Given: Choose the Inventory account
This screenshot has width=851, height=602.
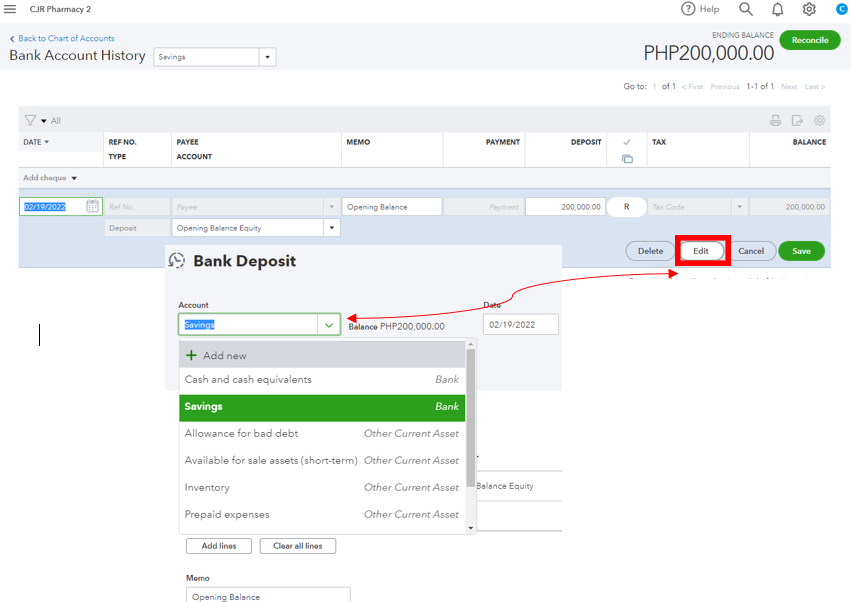Looking at the screenshot, I should (x=322, y=487).
